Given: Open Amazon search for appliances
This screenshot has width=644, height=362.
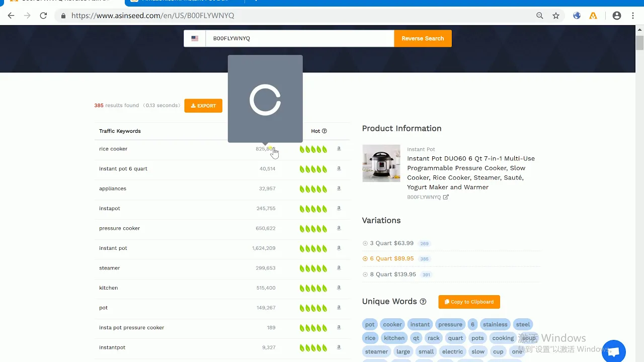Looking at the screenshot, I should (x=339, y=189).
